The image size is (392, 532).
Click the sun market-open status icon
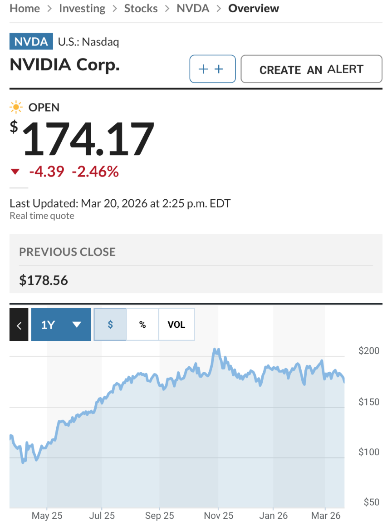pyautogui.click(x=16, y=108)
